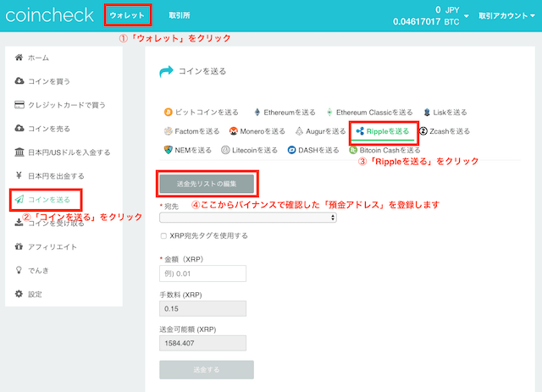542x392 pixels.
Task: Select the Moneroを送る tab
Action: (x=257, y=131)
